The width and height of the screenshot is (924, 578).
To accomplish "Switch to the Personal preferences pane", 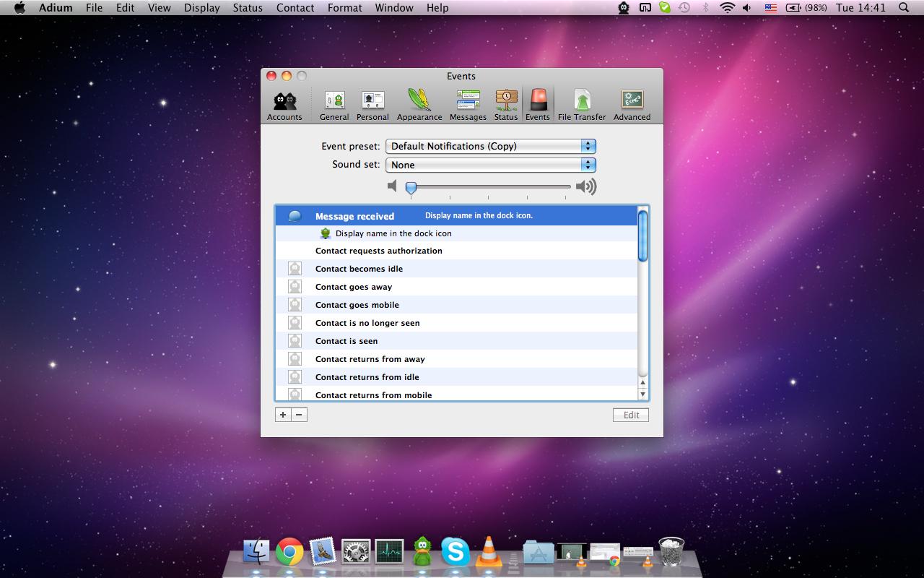I will point(372,105).
